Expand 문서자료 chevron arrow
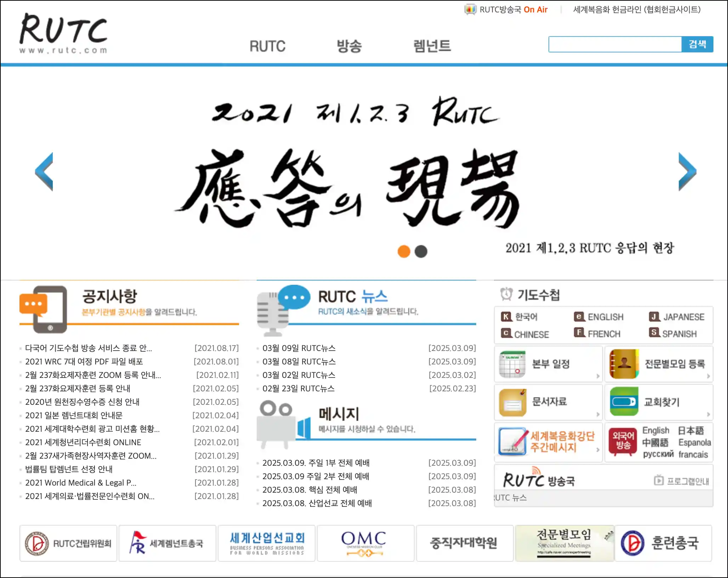Viewport: 728px width, 578px height. pyautogui.click(x=598, y=414)
